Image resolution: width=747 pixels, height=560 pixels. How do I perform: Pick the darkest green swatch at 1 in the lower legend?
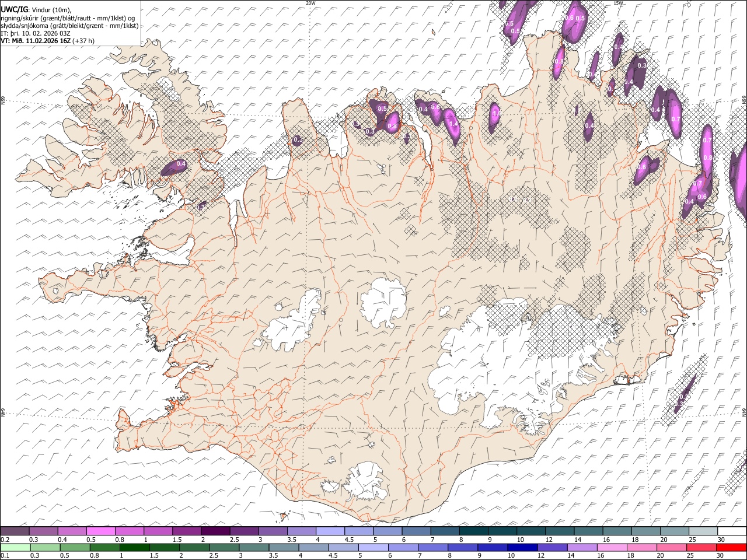point(135,548)
